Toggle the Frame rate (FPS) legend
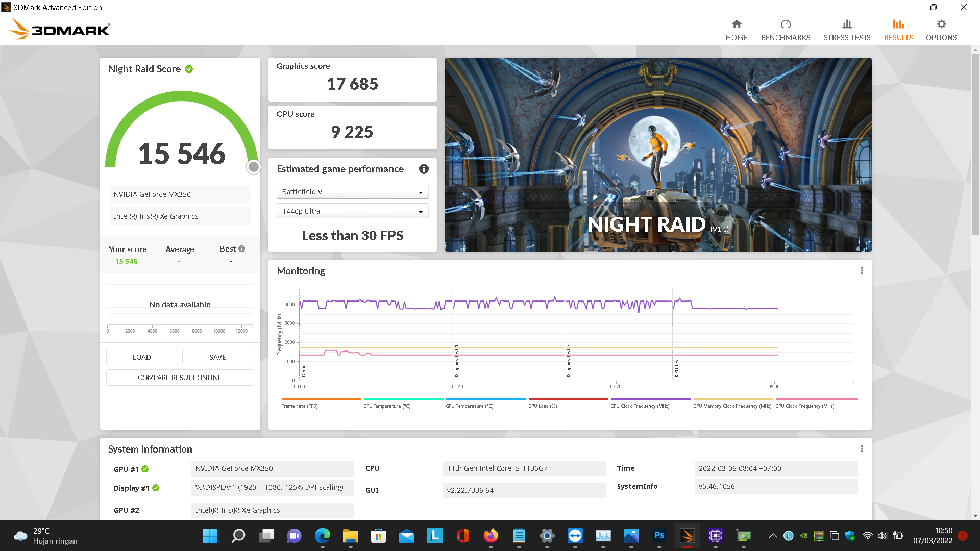The height and width of the screenshot is (551, 980). 321,403
